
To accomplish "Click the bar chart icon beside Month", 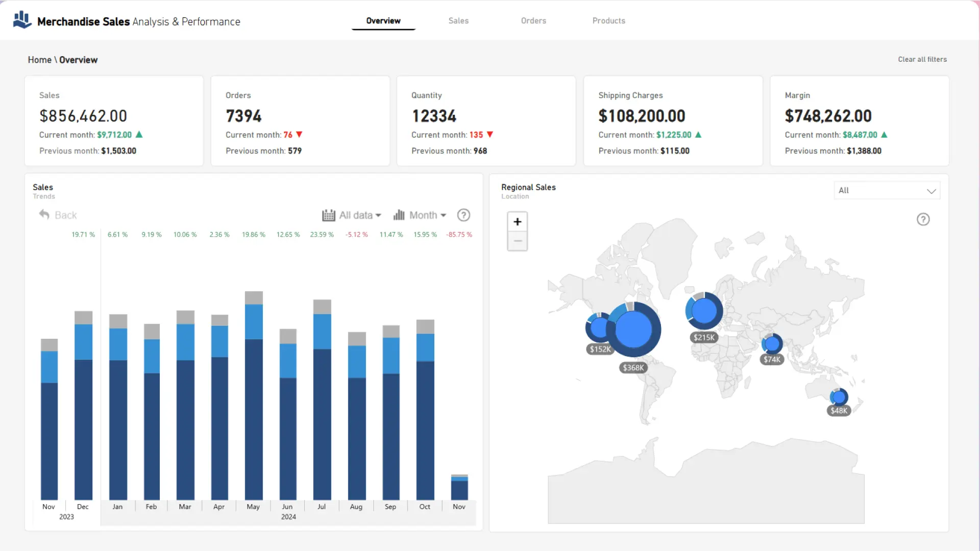I will 399,215.
